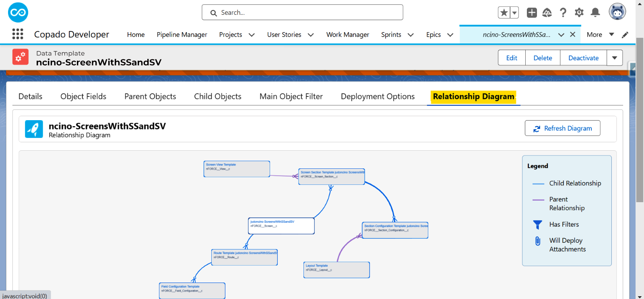Open the App Launcher dots grid
The image size is (644, 299).
point(18,34)
